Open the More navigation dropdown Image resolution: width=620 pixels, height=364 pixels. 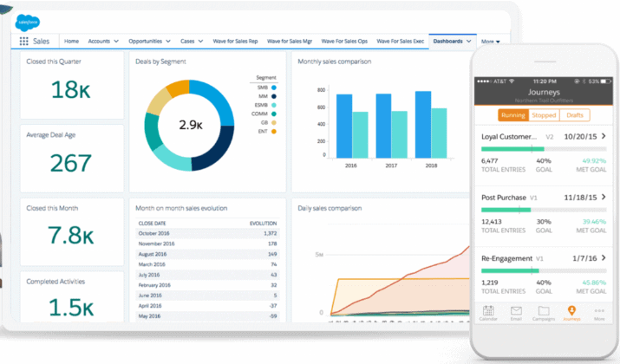point(490,42)
